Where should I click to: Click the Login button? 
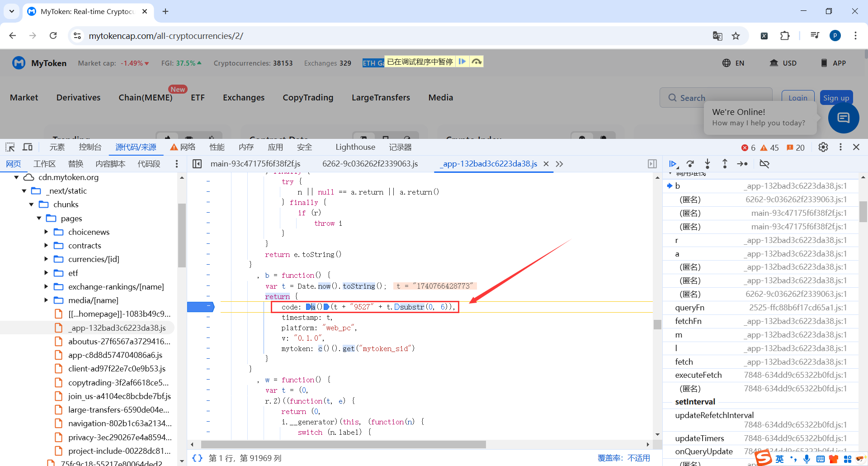pos(798,98)
